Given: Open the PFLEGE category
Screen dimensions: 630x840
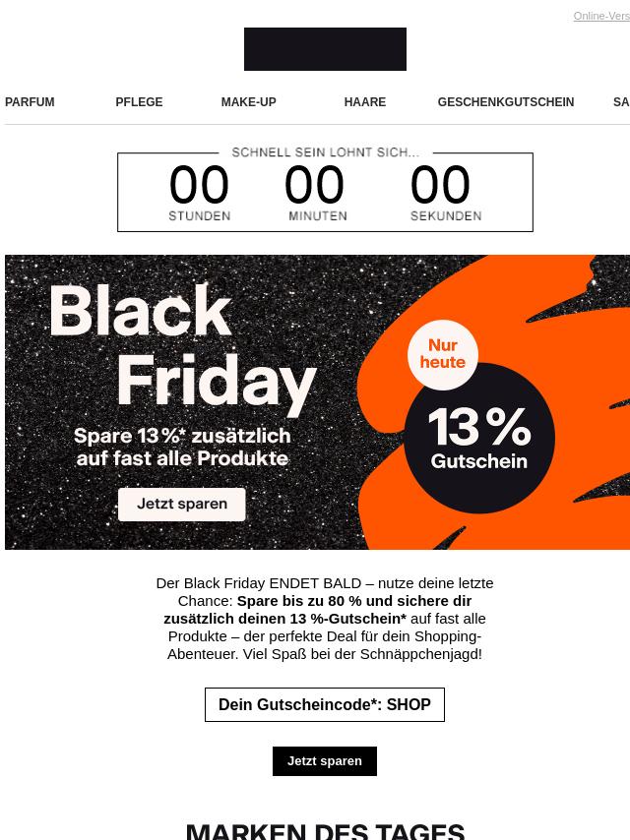Looking at the screenshot, I should [139, 101].
